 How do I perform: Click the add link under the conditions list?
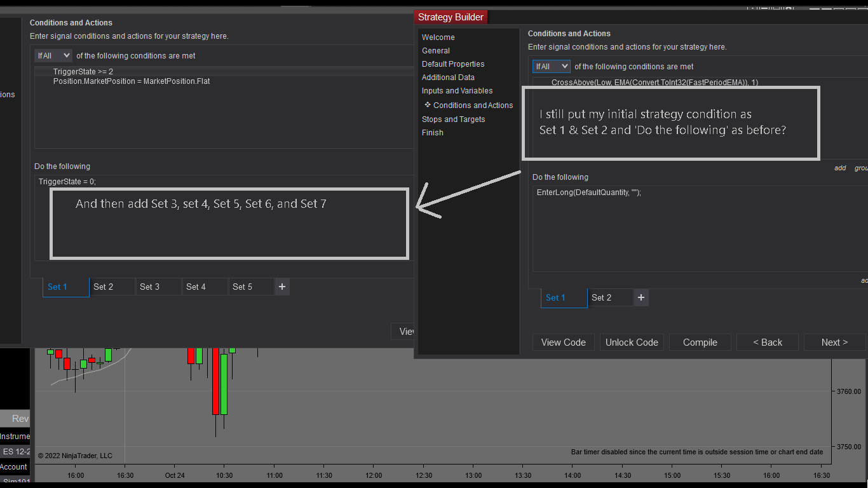click(x=840, y=168)
